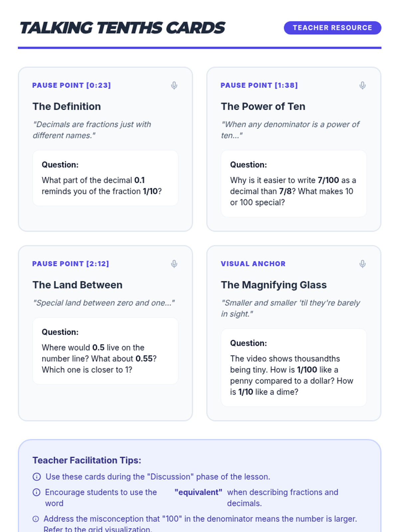Click microphone icon on The Land Between card
Screen dimensions: 399x532
point(174,264)
